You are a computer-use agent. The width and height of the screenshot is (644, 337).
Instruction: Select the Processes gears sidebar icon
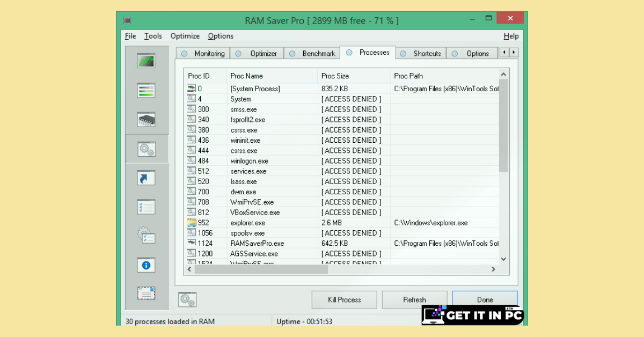click(147, 149)
